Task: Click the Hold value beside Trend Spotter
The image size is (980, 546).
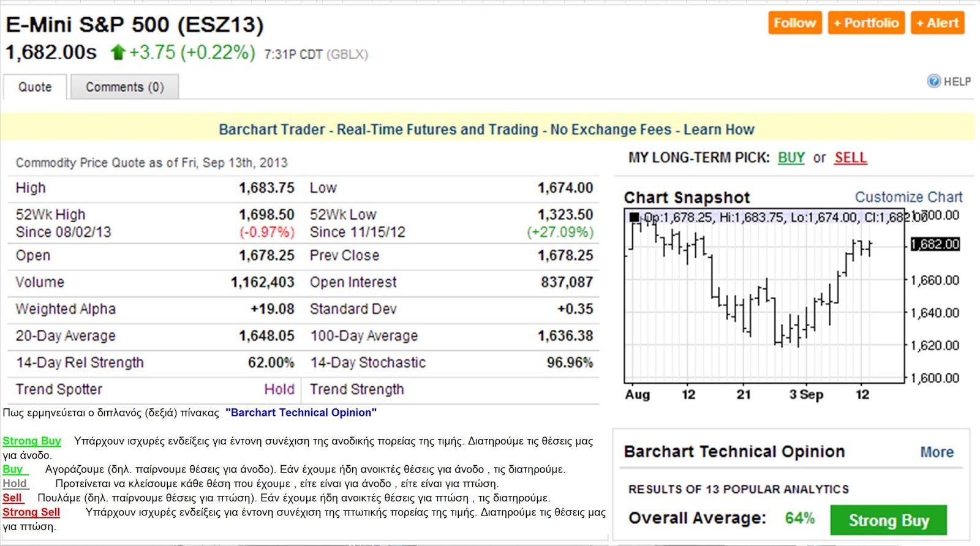Action: [279, 389]
